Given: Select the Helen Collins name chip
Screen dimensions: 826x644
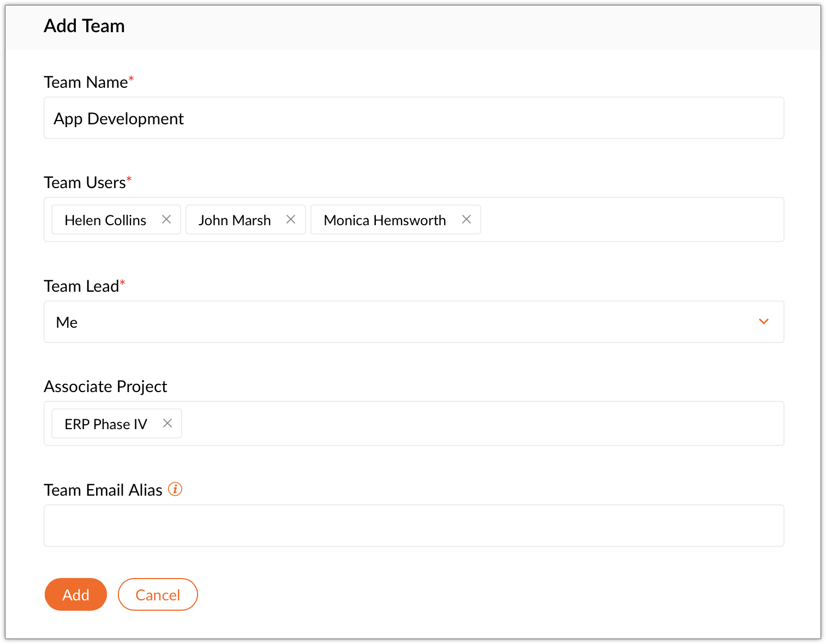Looking at the screenshot, I should point(105,220).
